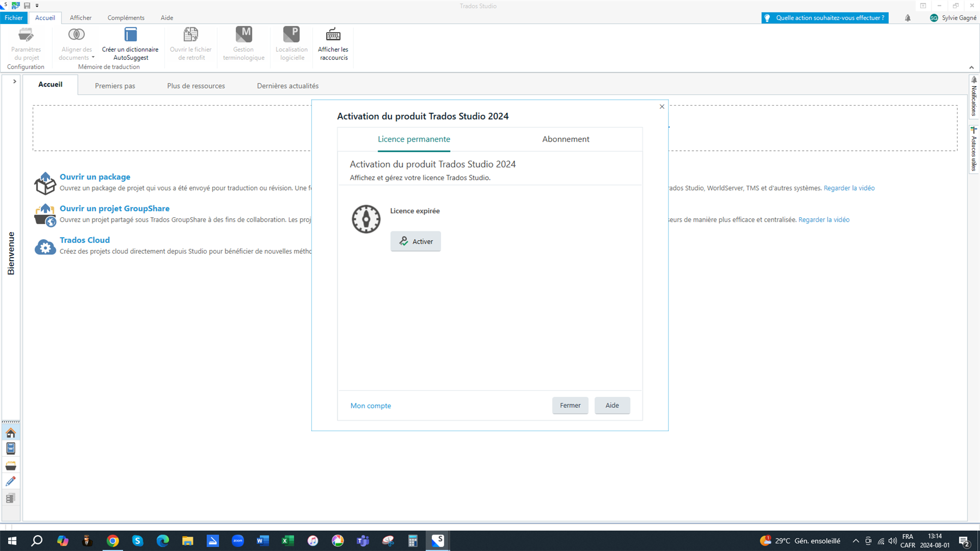
Task: Open the Astuces utiles side panel tab
Action: click(974, 150)
